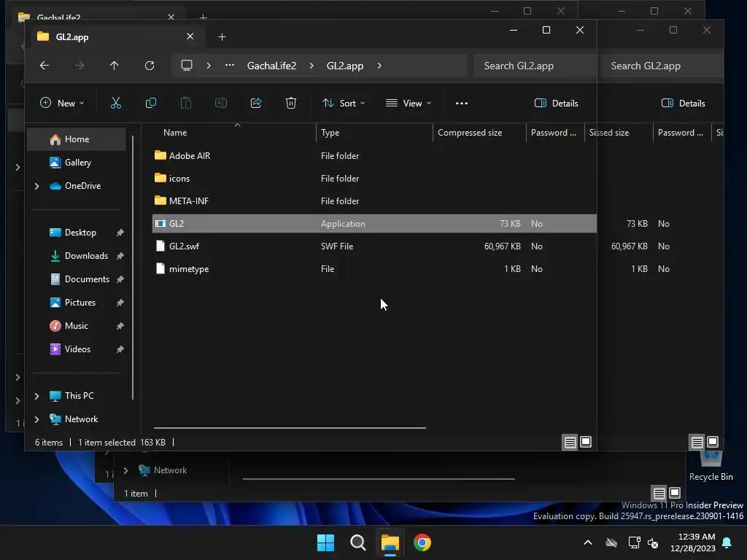The image size is (747, 560).
Task: Click the Cut scissors icon in toolbar
Action: point(116,103)
